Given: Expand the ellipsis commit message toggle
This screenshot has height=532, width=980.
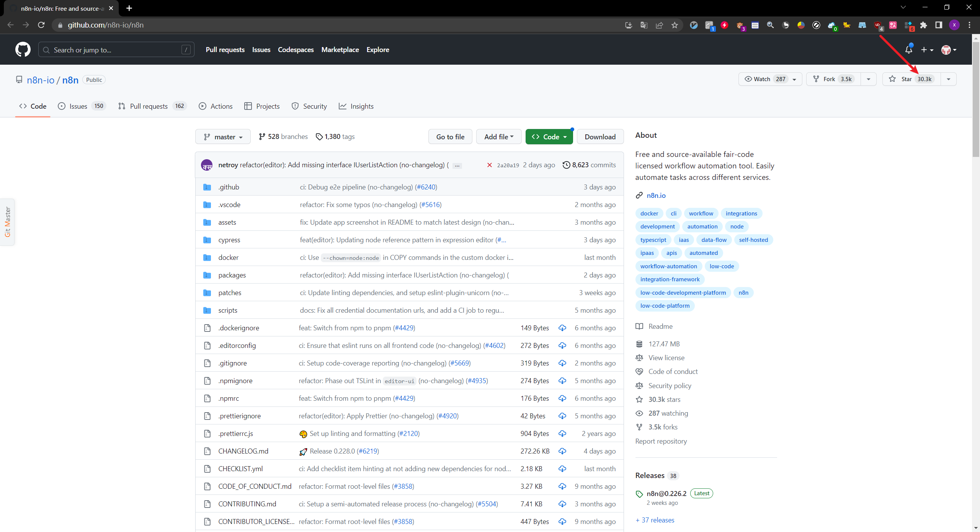Looking at the screenshot, I should [457, 166].
